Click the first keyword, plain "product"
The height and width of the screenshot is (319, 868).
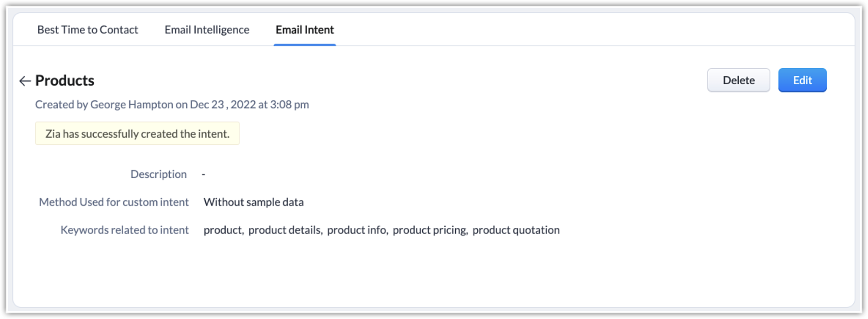(223, 229)
